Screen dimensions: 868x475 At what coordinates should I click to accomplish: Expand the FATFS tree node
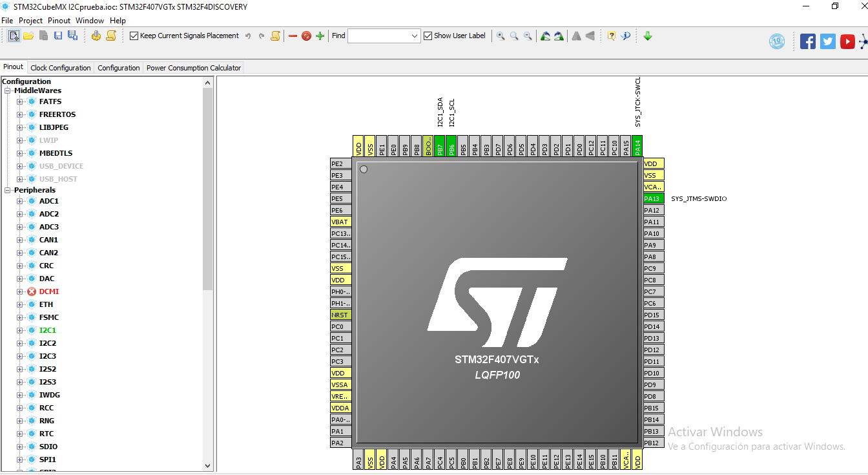click(x=19, y=101)
